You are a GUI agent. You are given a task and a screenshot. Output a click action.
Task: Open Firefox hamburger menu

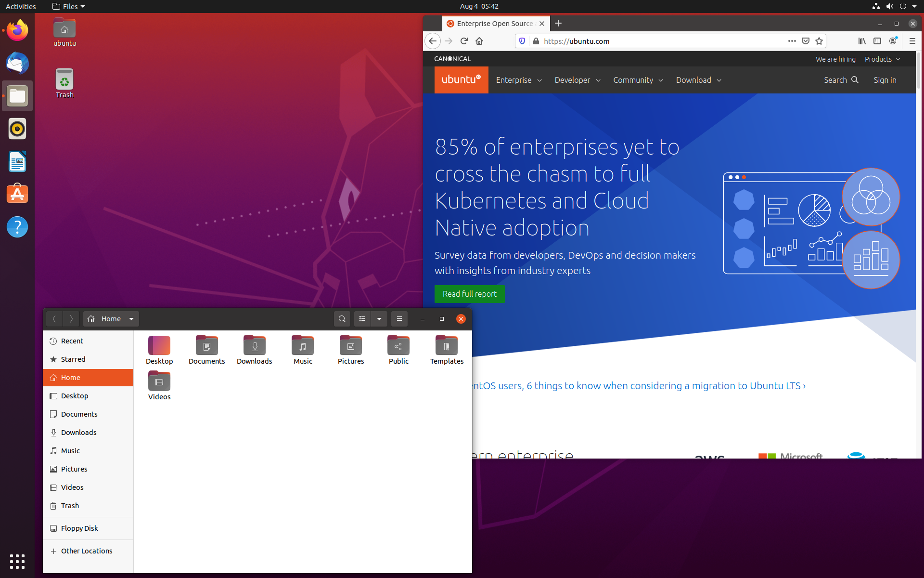(912, 41)
